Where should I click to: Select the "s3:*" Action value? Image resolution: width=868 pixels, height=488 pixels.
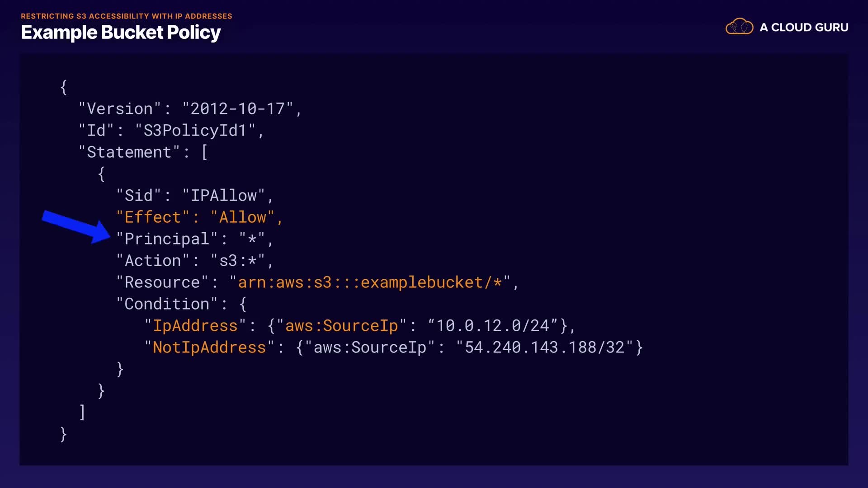pyautogui.click(x=238, y=261)
